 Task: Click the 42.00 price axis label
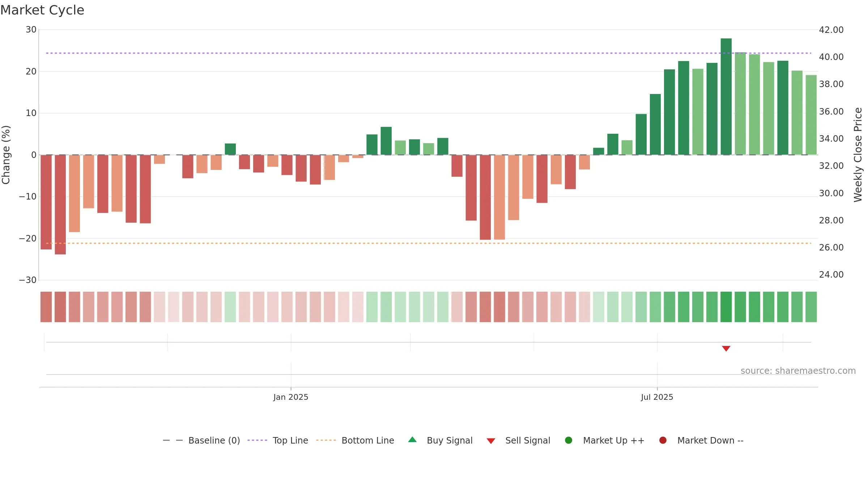[831, 30]
